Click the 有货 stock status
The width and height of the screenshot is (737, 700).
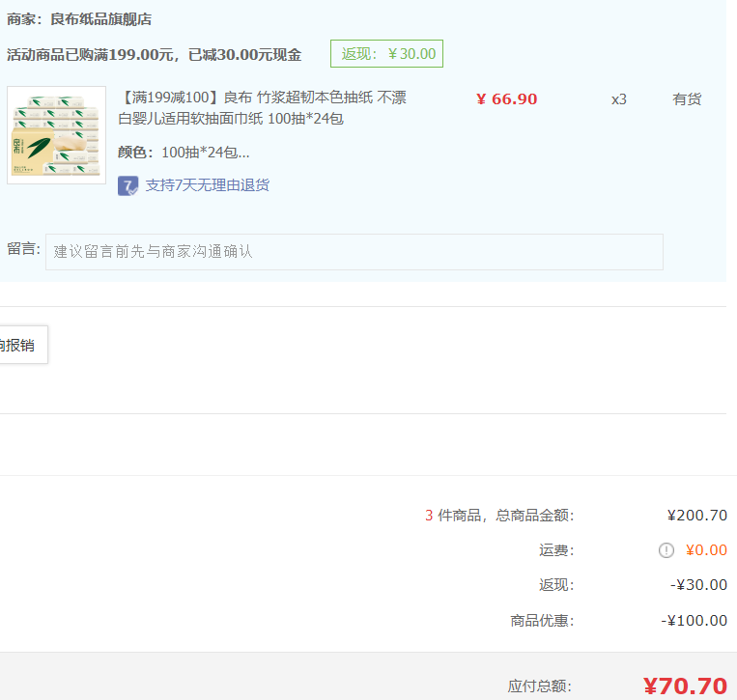687,99
